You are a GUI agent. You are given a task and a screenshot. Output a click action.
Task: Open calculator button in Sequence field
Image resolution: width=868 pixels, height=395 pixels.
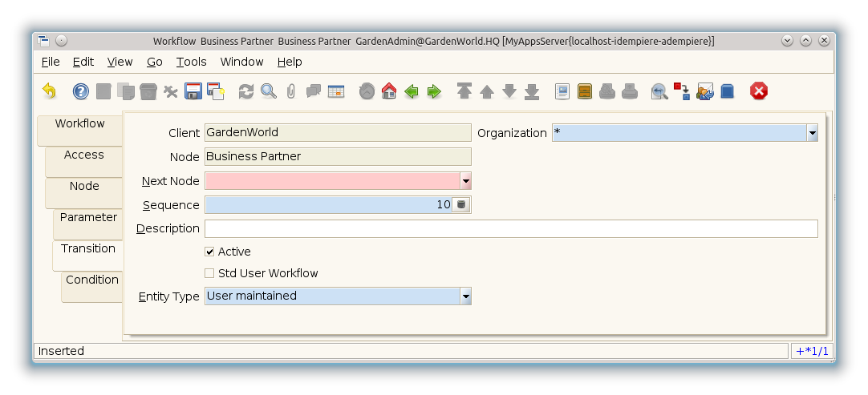pyautogui.click(x=461, y=205)
